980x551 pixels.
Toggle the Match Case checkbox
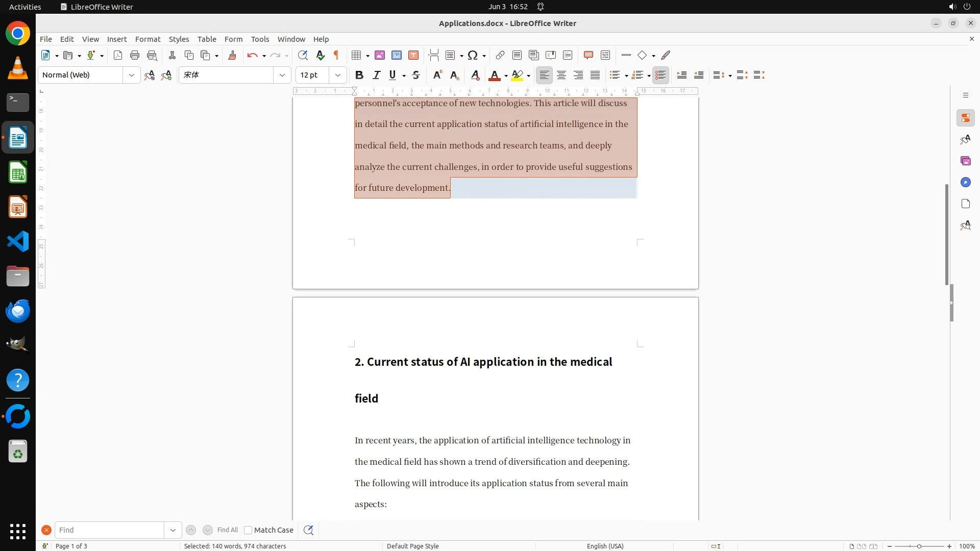(248, 530)
